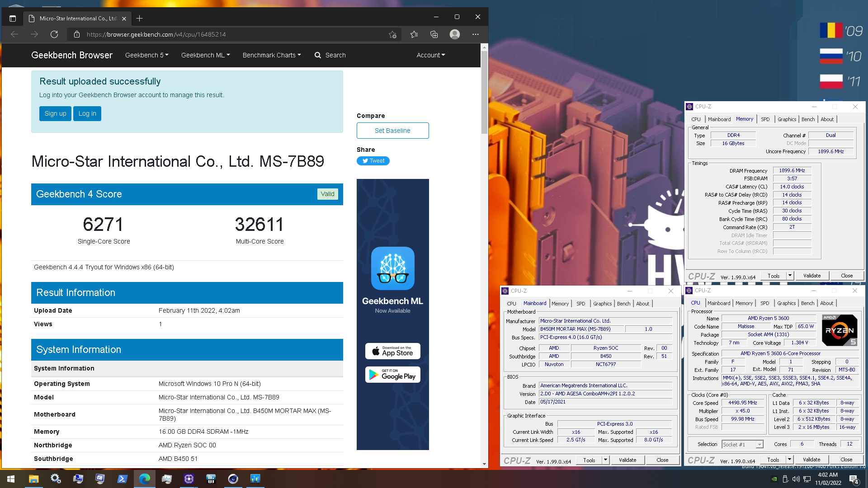Open About tab in CPU tab CPU-Z window
This screenshot has height=488, width=868.
[826, 303]
